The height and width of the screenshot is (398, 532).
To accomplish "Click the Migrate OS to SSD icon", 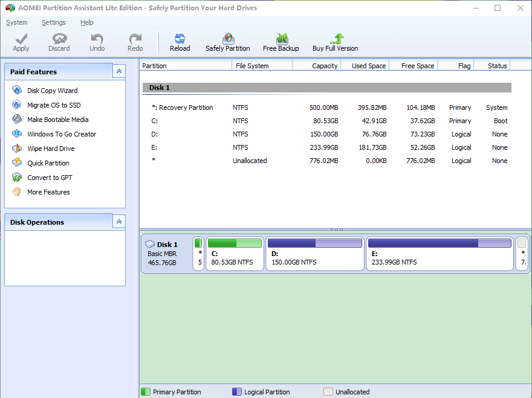I will click(x=17, y=104).
